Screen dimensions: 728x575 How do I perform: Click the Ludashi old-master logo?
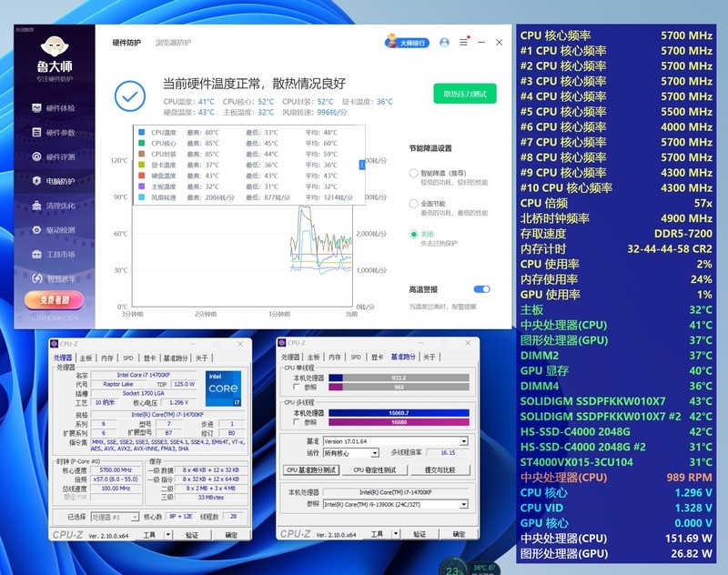(55, 47)
